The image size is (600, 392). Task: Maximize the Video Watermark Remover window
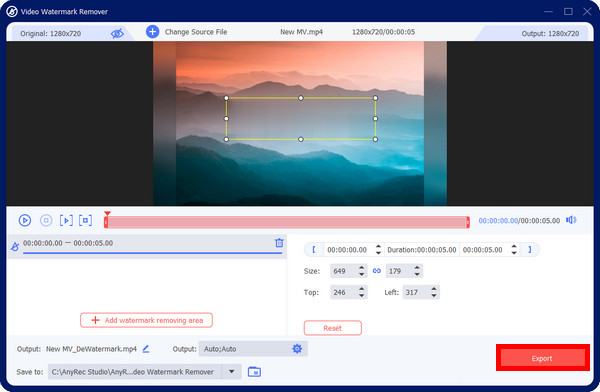click(x=568, y=11)
